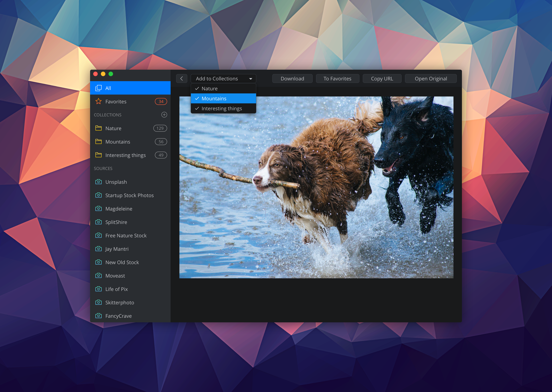This screenshot has width=552, height=392.
Task: Select the Favorites sidebar item
Action: click(130, 102)
